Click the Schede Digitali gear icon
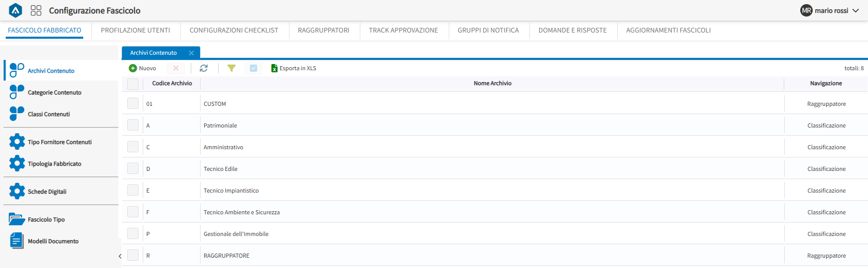The height and width of the screenshot is (268, 868). click(17, 191)
